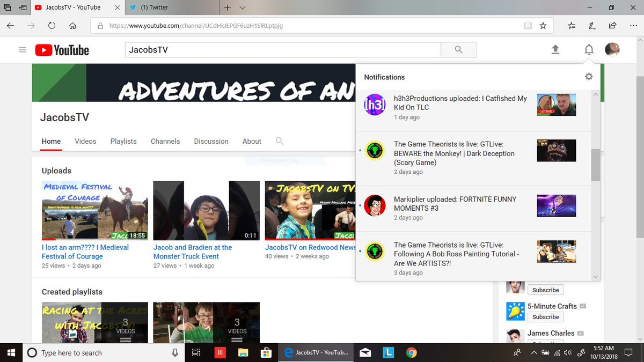This screenshot has height=362, width=644.
Task: Click the Markiplier channel avatar
Action: pyautogui.click(x=375, y=205)
